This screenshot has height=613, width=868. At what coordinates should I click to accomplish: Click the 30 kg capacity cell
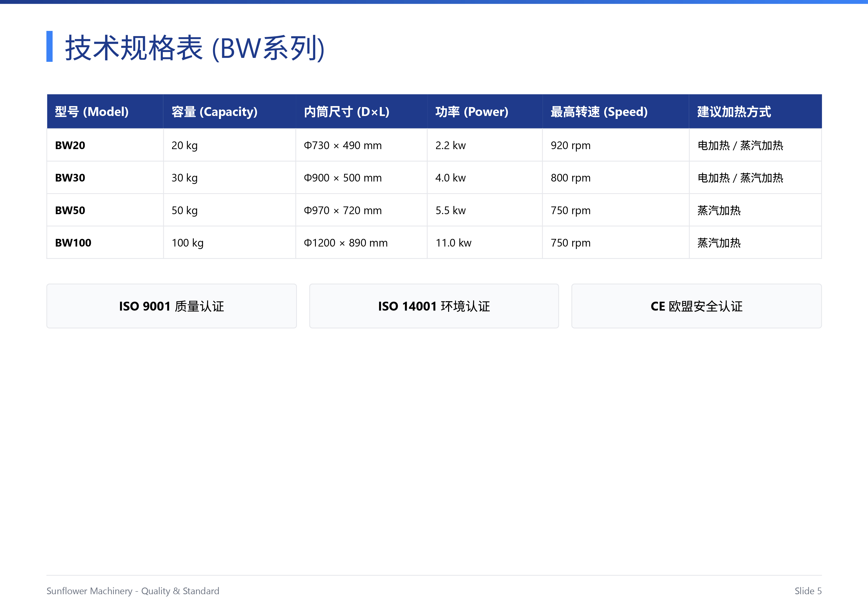[229, 178]
